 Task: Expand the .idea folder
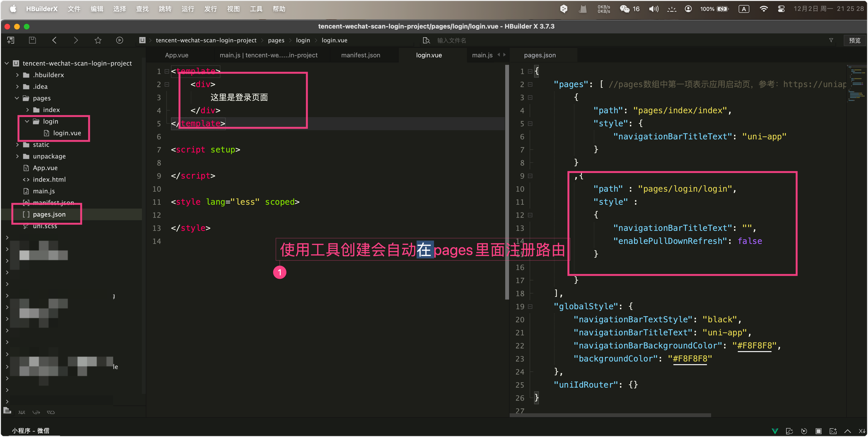pyautogui.click(x=17, y=87)
